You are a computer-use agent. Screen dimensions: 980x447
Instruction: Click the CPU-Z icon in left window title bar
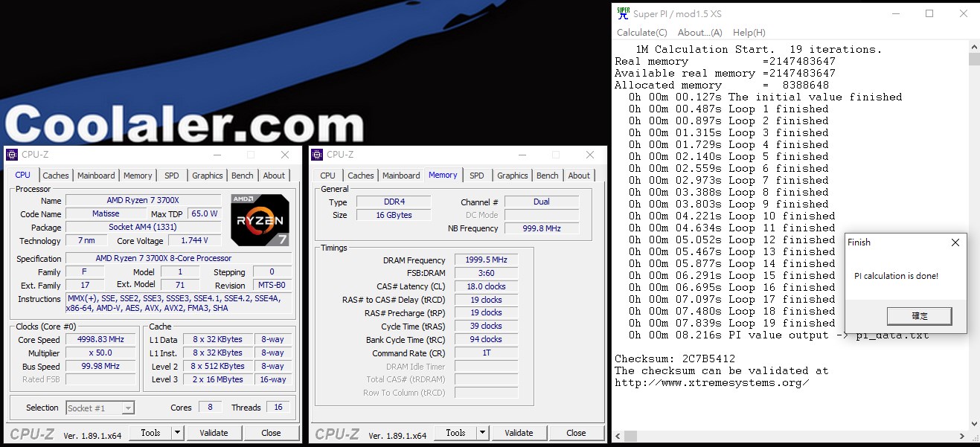(12, 155)
